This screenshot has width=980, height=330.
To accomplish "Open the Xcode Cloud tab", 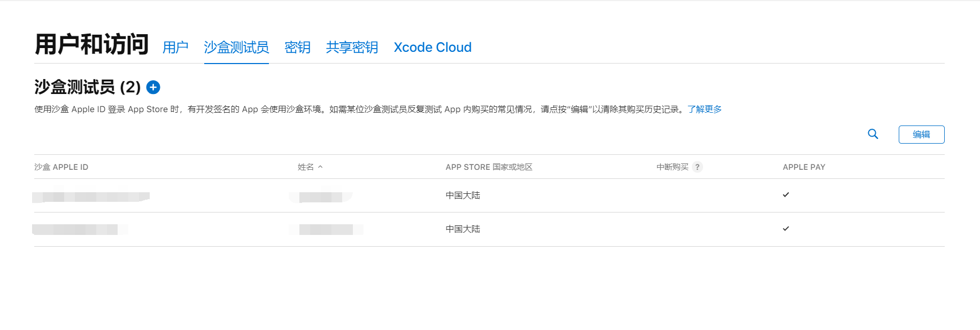I will tap(433, 48).
